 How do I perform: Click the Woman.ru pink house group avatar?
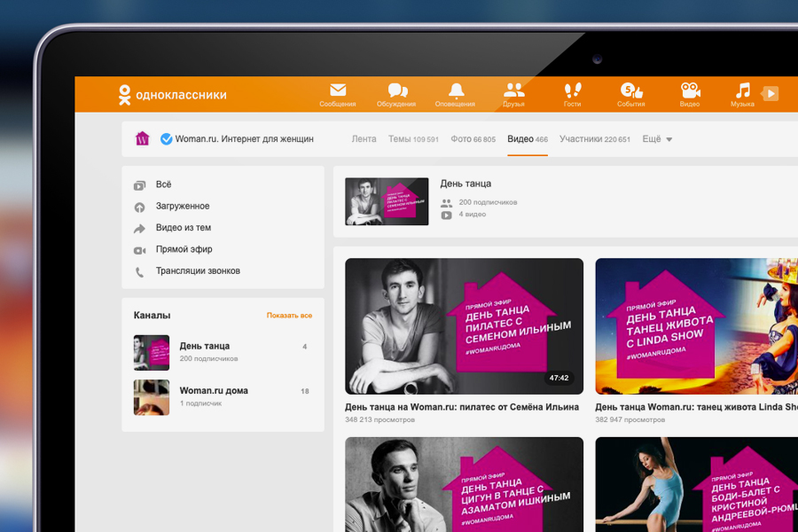(x=143, y=138)
